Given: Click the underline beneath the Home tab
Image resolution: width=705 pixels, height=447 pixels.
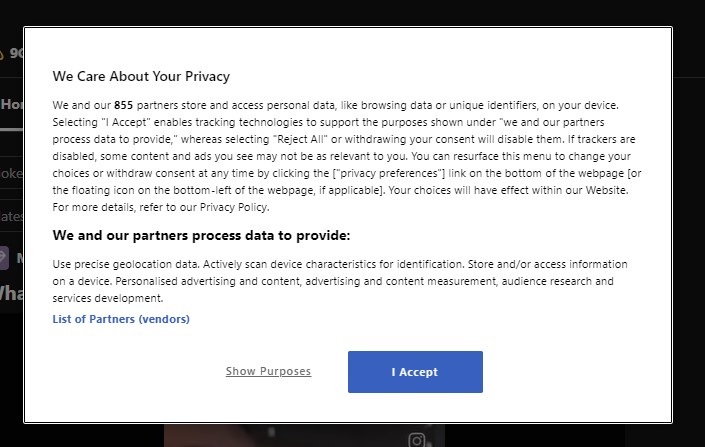Looking at the screenshot, I should (x=12, y=130).
